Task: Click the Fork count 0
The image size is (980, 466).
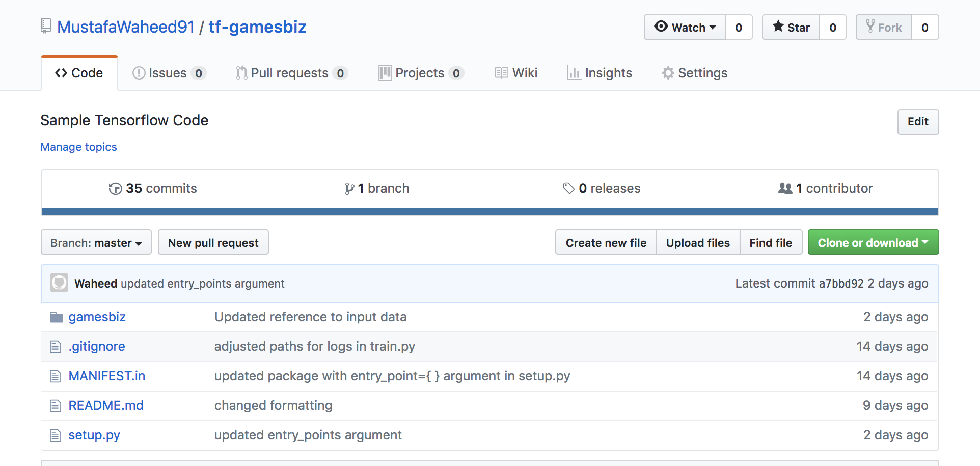Action: point(925,27)
